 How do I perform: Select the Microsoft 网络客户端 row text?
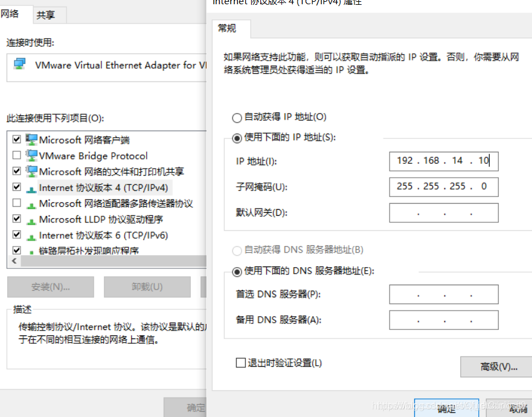(84, 140)
